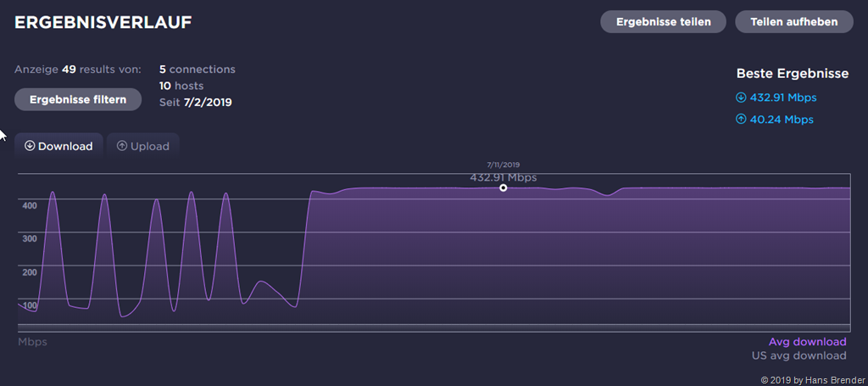Click the 7/11/2019 date label above graph
Screen dimensions: 868x386
tap(504, 165)
